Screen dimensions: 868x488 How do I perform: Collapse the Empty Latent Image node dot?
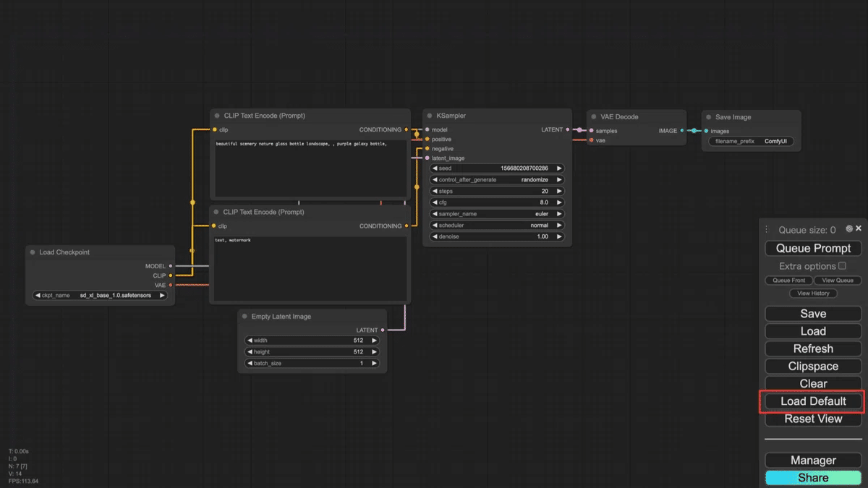[x=244, y=317]
